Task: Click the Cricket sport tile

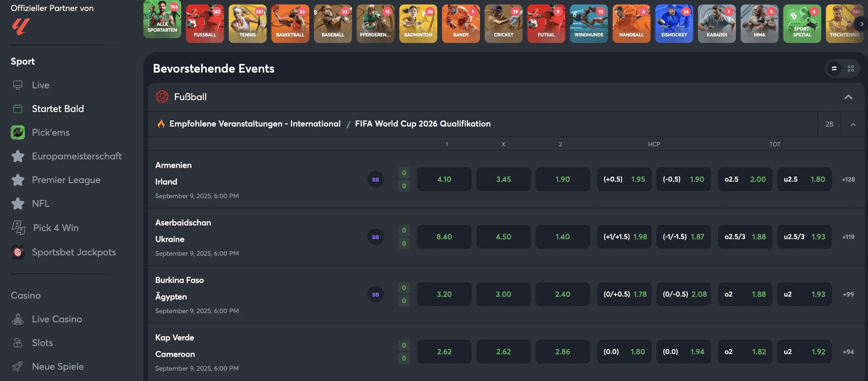Action: pos(503,24)
